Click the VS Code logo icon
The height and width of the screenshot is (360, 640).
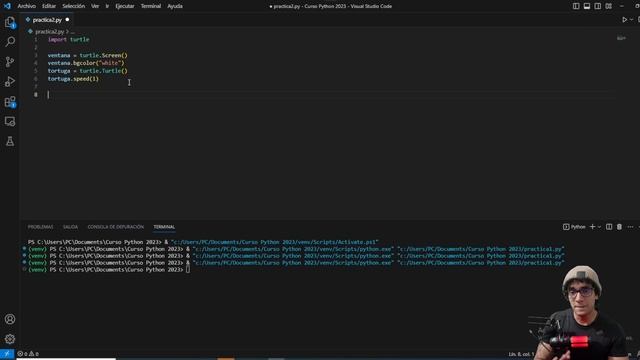7,6
